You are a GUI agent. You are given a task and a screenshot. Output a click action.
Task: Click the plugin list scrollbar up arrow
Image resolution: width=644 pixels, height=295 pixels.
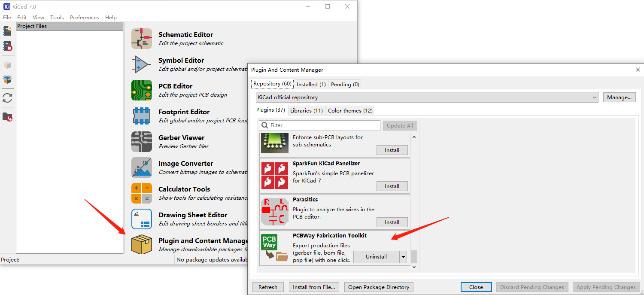pyautogui.click(x=414, y=137)
